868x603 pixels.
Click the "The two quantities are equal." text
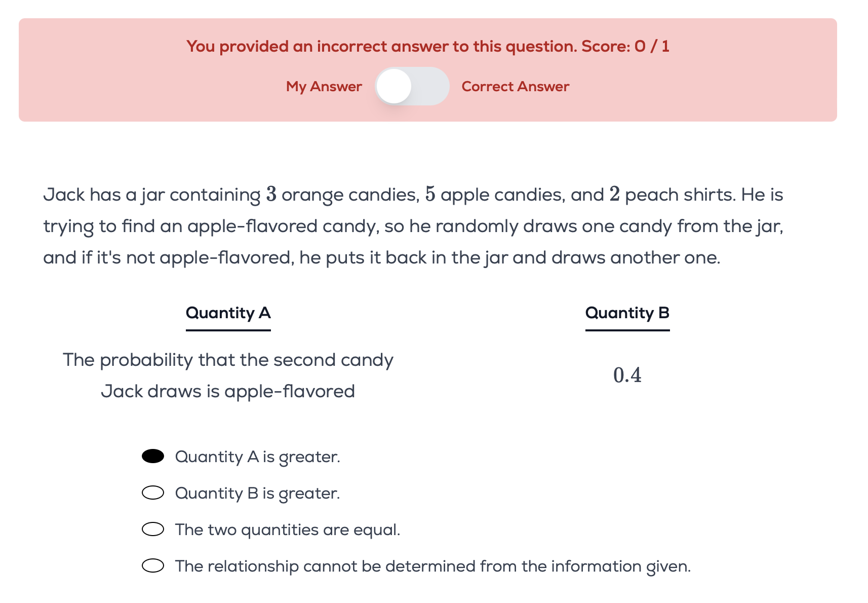287,530
